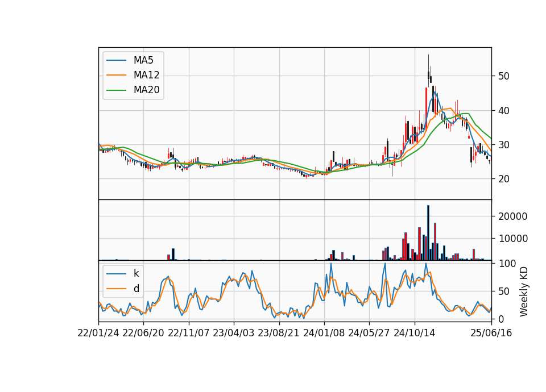Click the price axis label 20
546x392 pixels.
click(x=504, y=179)
